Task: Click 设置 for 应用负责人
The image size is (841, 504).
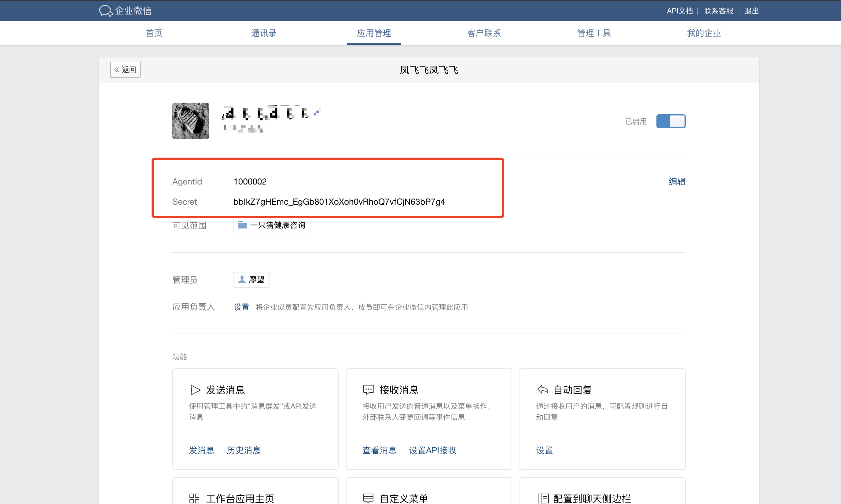Action: click(241, 307)
